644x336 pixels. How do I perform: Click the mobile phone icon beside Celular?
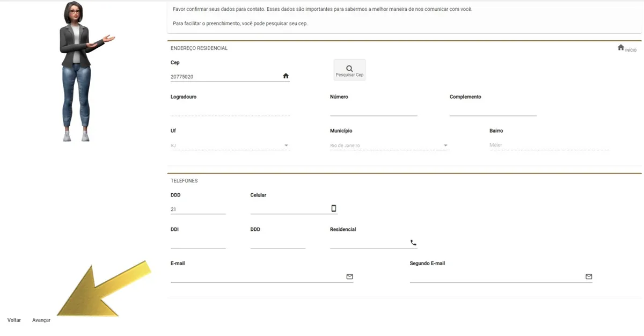click(333, 209)
